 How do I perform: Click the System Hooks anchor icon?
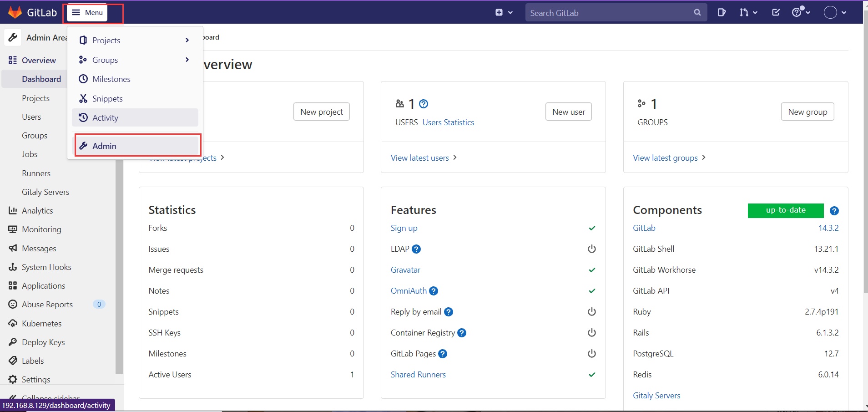click(13, 267)
